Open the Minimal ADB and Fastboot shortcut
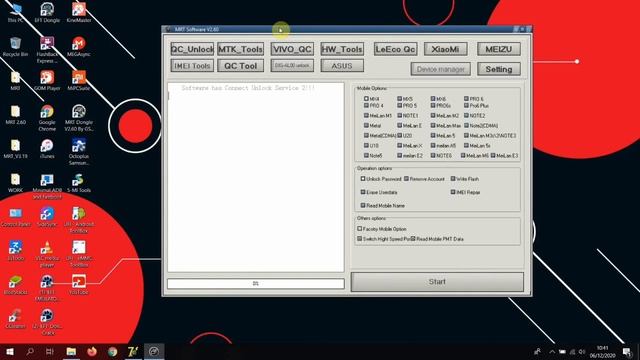Image resolution: width=640 pixels, height=360 pixels. pyautogui.click(x=47, y=186)
